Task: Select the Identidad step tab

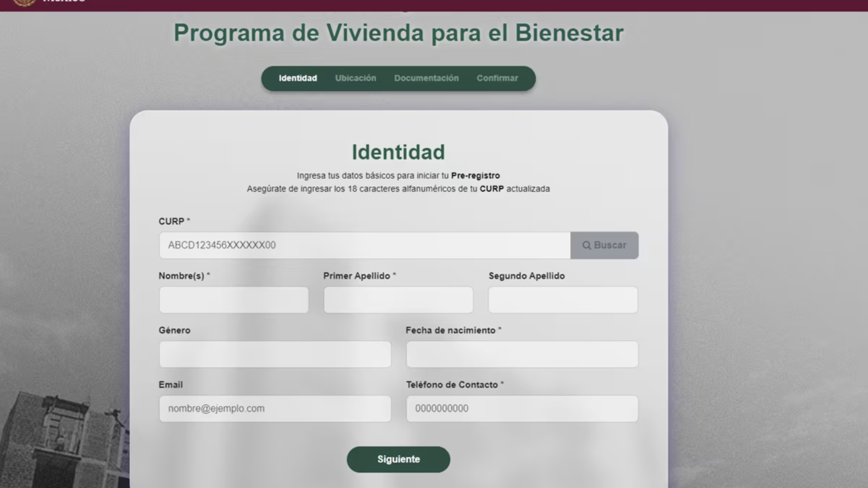Action: pyautogui.click(x=297, y=78)
